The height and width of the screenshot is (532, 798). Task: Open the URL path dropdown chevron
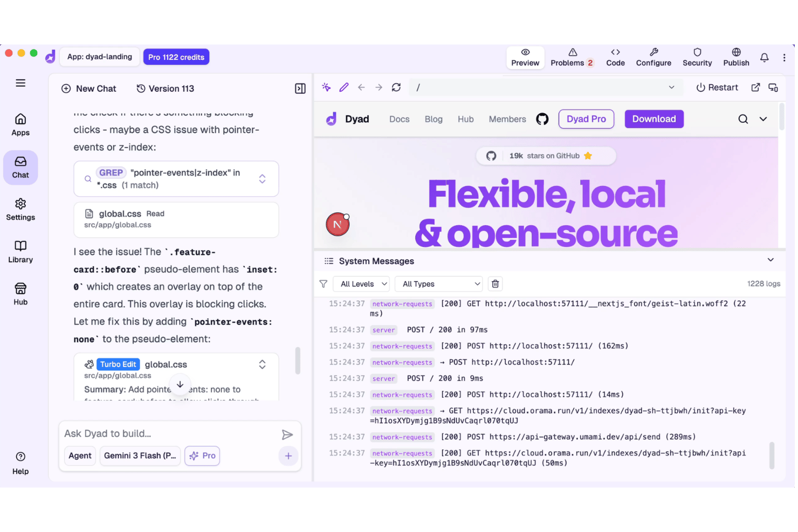pyautogui.click(x=671, y=87)
